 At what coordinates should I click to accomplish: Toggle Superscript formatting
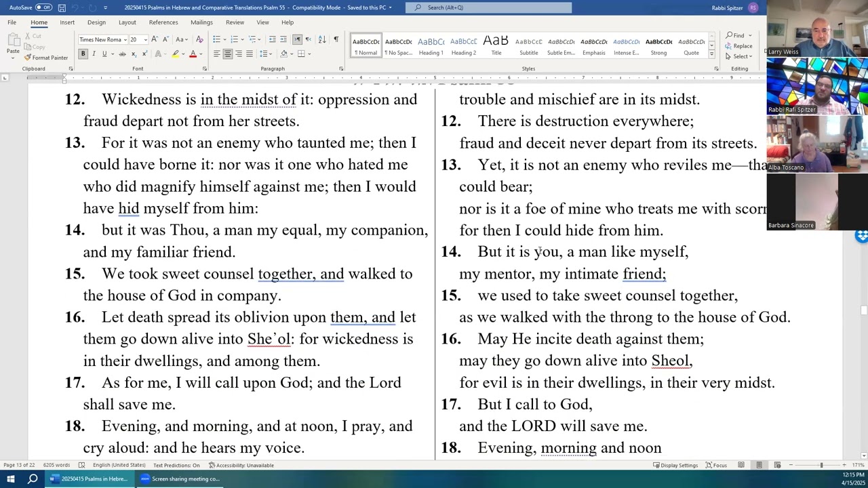pos(144,54)
